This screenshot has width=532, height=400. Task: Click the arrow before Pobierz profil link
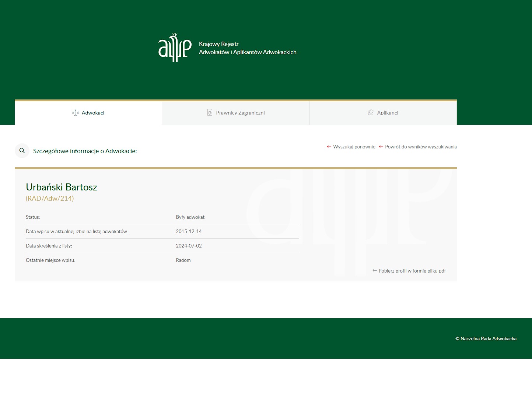coord(374,271)
